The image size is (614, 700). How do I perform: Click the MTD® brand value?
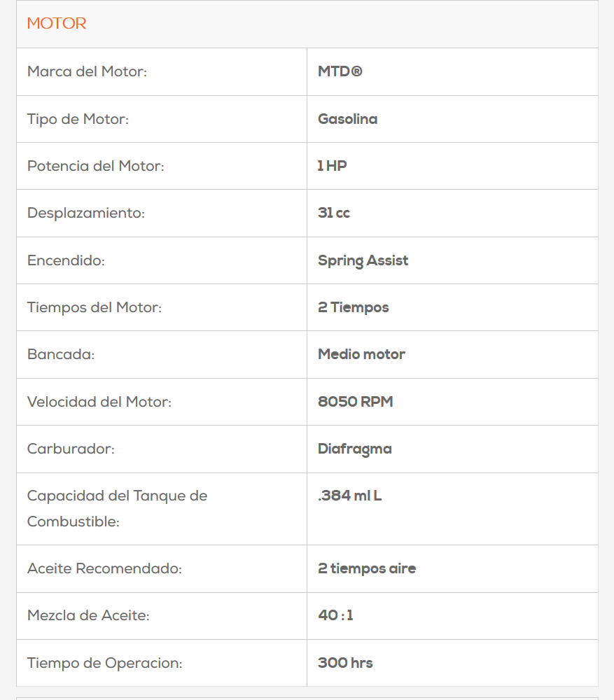[x=340, y=71]
